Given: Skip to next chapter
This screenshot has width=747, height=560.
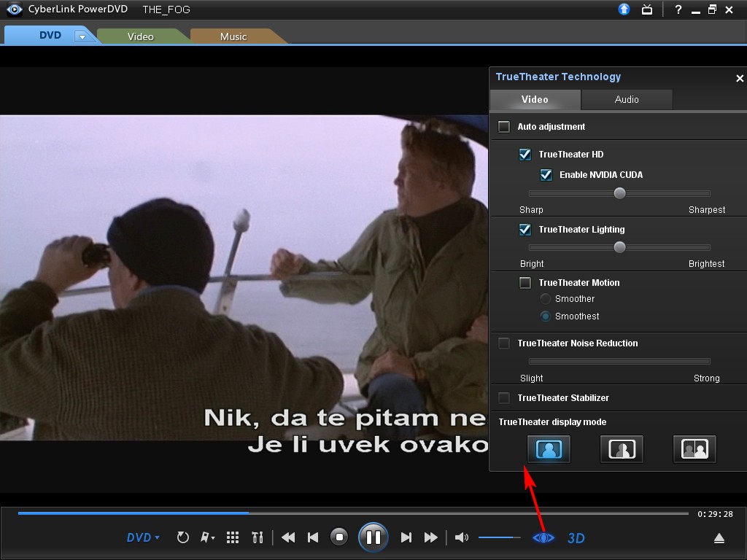Looking at the screenshot, I should coord(406,537).
